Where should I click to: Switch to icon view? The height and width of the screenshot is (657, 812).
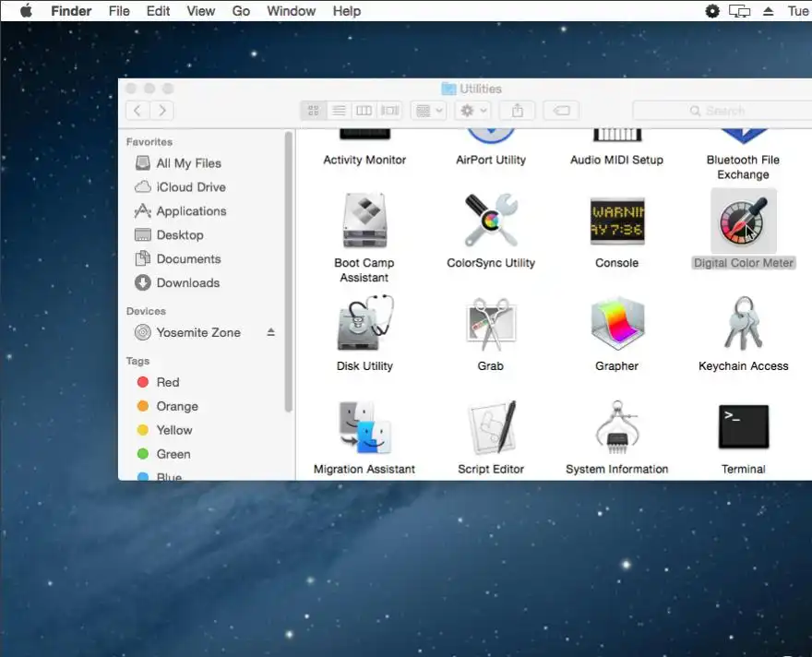[x=314, y=111]
